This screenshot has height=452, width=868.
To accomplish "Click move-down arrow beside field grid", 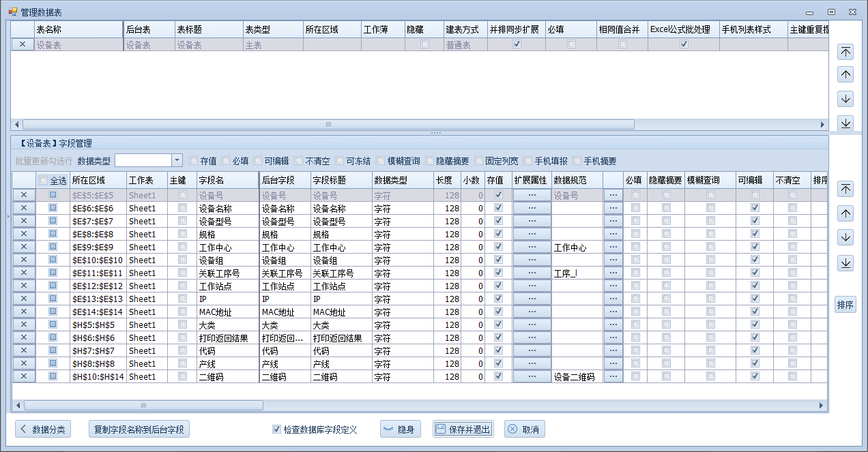I will [x=845, y=238].
